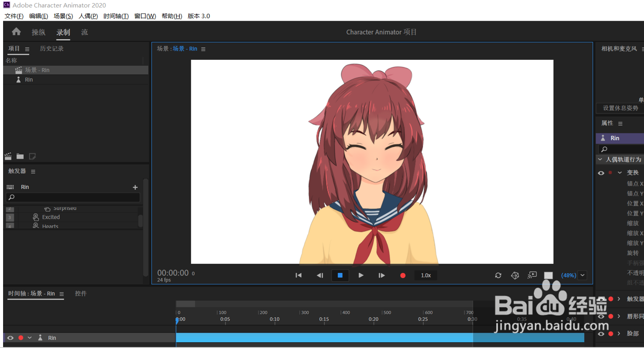Click the background color square icon

click(x=548, y=275)
